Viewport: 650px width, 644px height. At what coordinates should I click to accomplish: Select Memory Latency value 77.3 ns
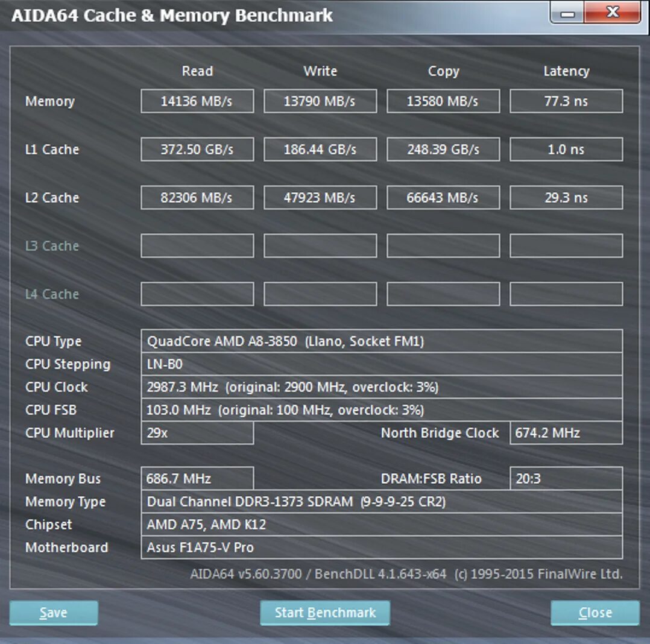click(566, 101)
